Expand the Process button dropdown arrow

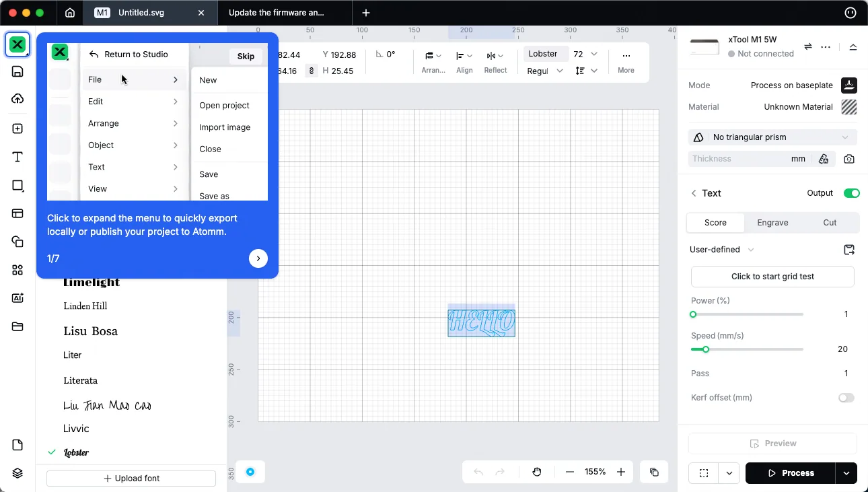(846, 473)
